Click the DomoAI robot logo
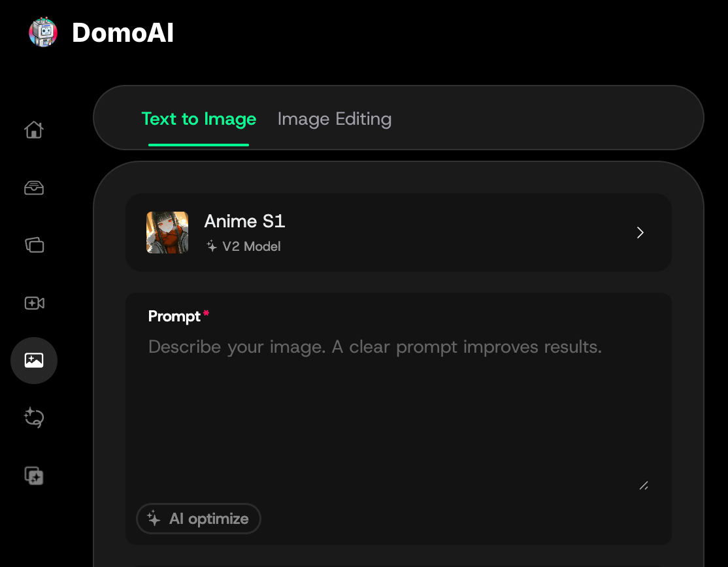 tap(43, 33)
